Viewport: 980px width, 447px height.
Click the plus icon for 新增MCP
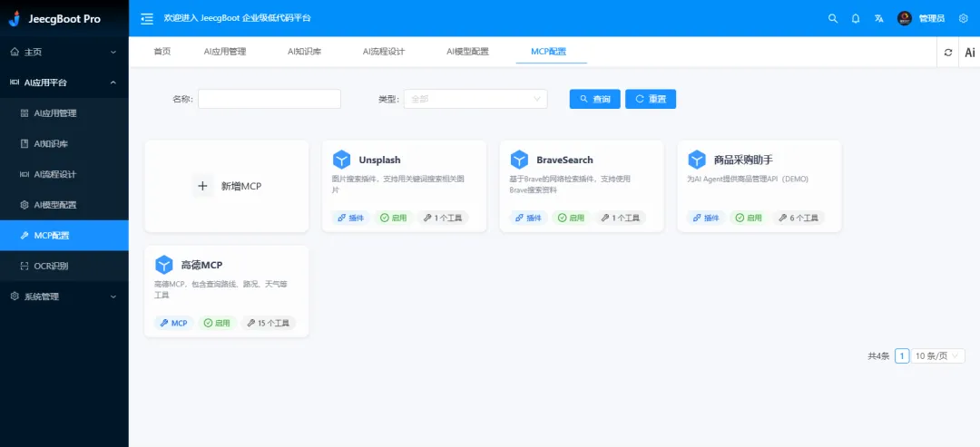click(x=202, y=186)
